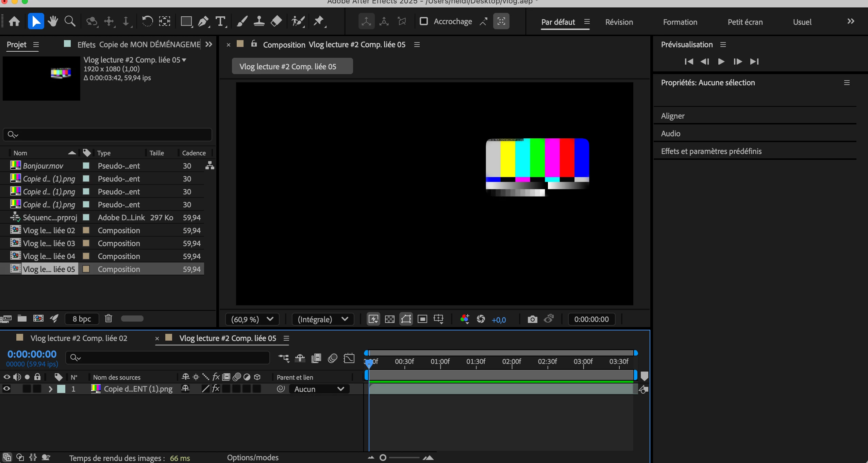Image resolution: width=868 pixels, height=463 pixels.
Task: Select the Horizontal Type tool
Action: (x=220, y=22)
